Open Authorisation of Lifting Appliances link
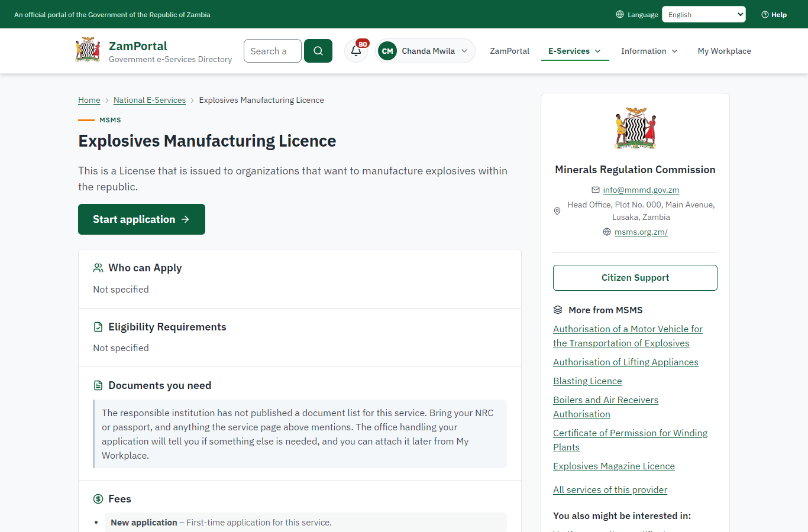808x532 pixels. [626, 362]
